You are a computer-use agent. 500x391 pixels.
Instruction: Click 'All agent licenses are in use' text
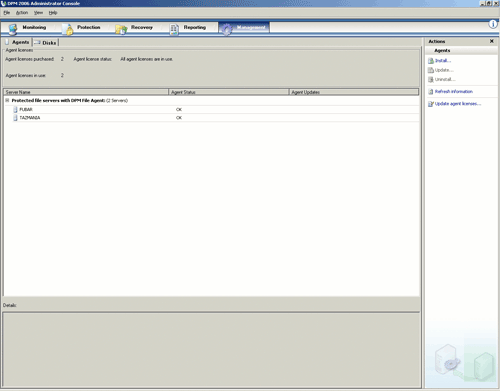click(147, 59)
